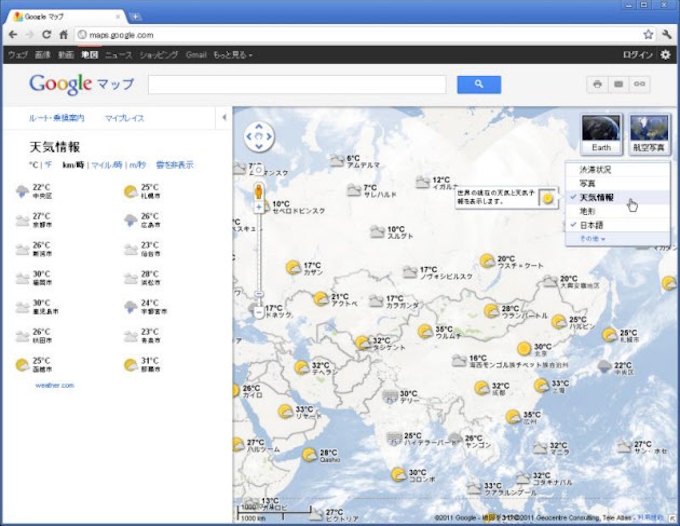Select ニュース in the Google top bar
Image resolution: width=680 pixels, height=526 pixels.
pyautogui.click(x=118, y=54)
